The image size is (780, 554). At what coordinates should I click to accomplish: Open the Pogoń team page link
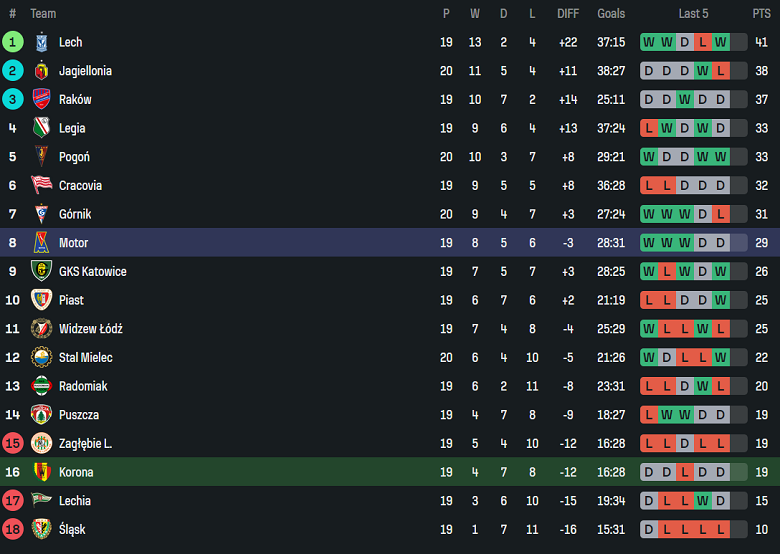74,157
